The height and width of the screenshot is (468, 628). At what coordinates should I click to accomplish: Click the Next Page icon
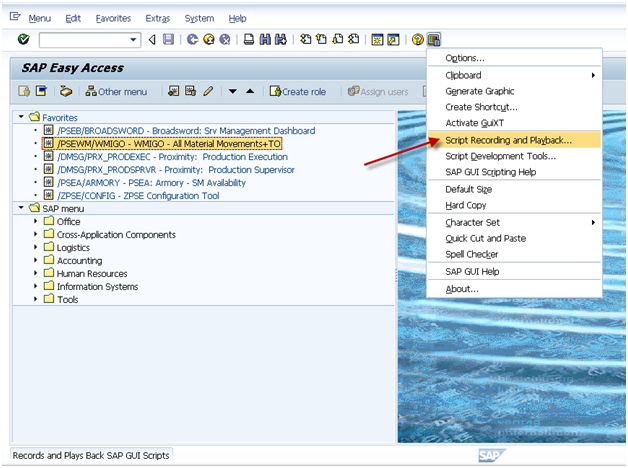pyautogui.click(x=338, y=39)
